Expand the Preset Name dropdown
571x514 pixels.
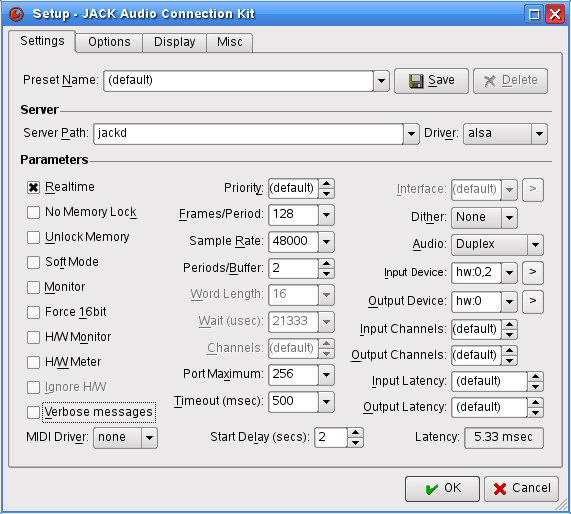tap(381, 81)
